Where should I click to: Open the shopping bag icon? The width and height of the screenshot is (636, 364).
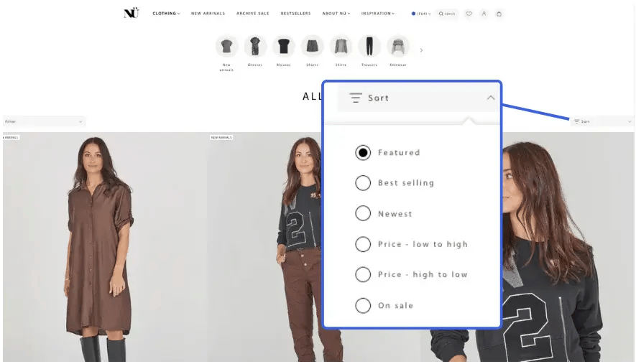coord(499,14)
